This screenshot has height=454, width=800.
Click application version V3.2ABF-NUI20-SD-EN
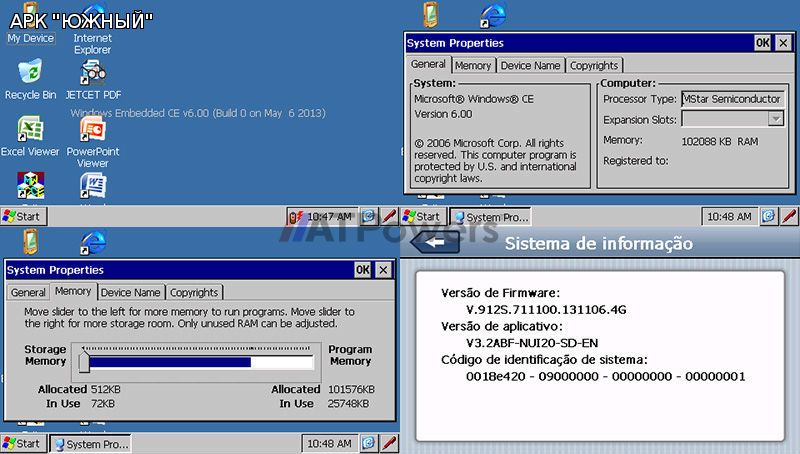532,343
